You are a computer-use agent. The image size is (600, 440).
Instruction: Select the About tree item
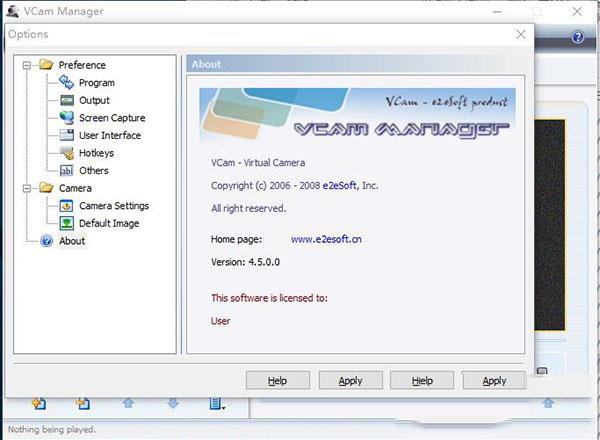[x=72, y=241]
